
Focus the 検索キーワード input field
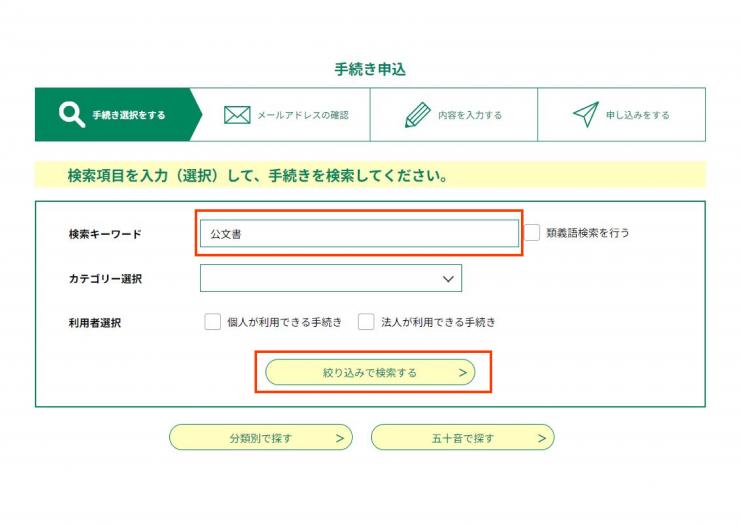[x=359, y=233]
